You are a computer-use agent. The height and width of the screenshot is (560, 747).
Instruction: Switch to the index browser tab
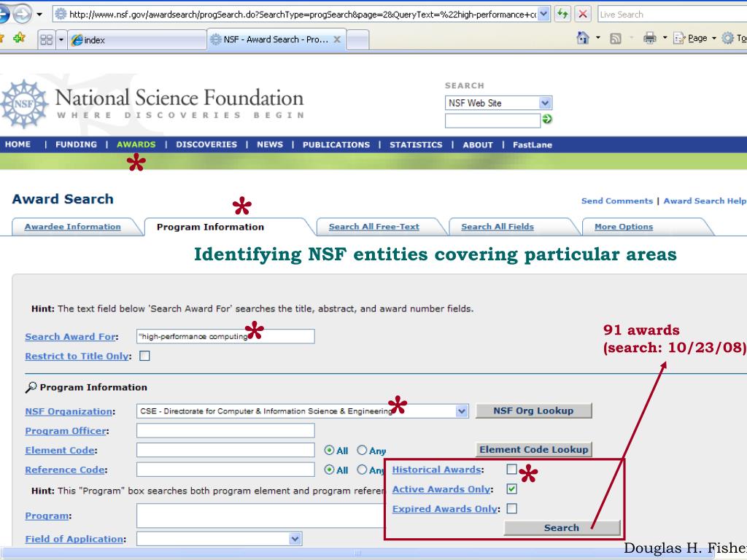tap(137, 40)
